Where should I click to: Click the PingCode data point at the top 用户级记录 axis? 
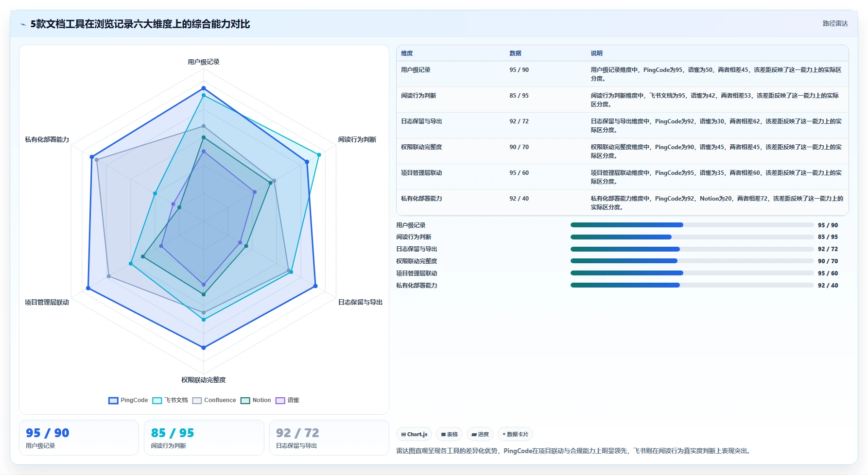pos(204,88)
